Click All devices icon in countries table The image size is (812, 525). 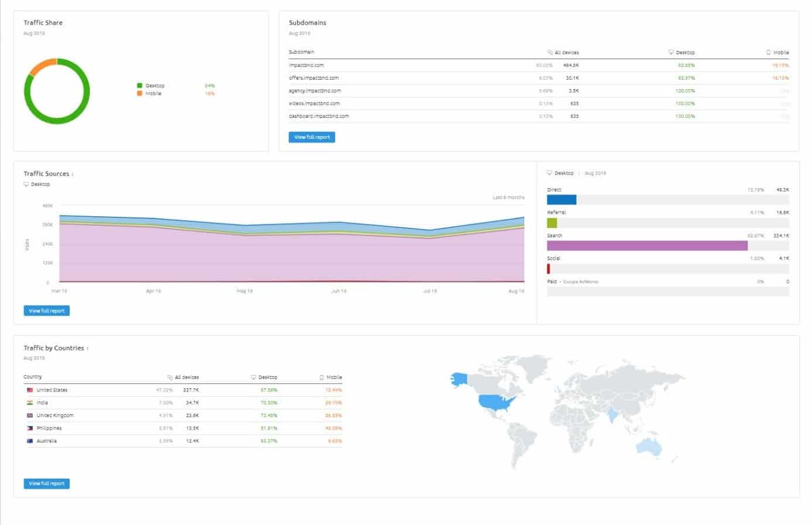click(x=170, y=377)
